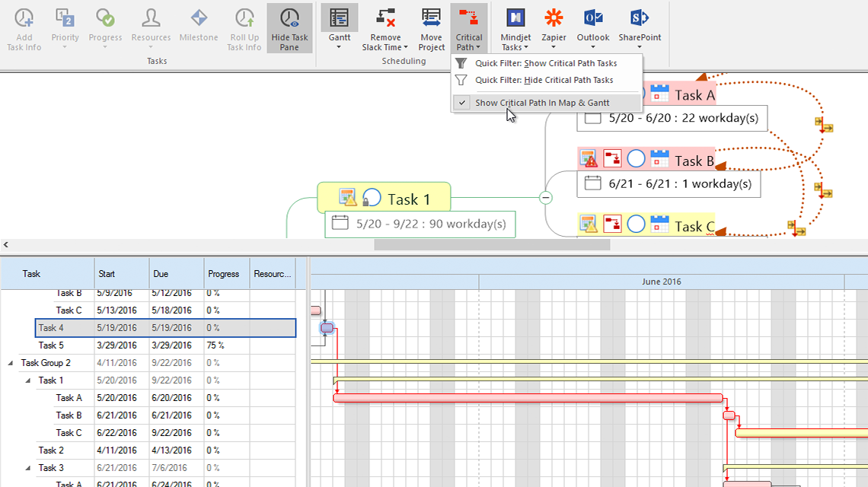Click the task info icon on Task 1
Screen dimensions: 868x487
click(x=347, y=198)
